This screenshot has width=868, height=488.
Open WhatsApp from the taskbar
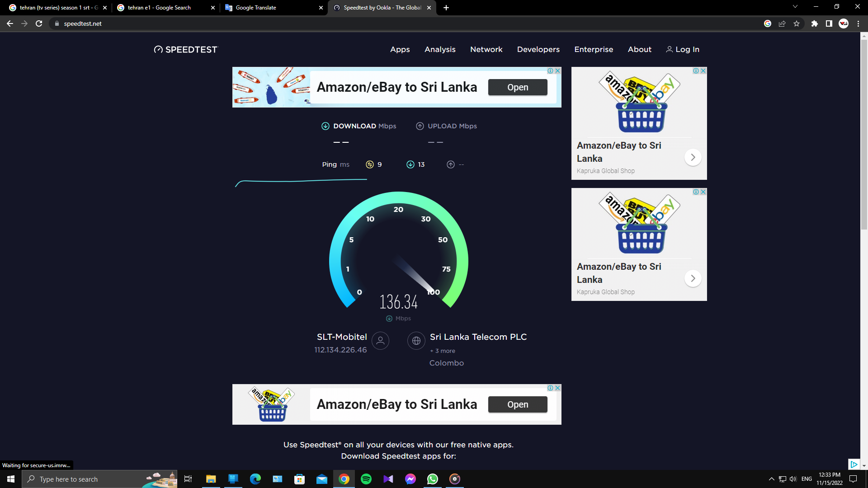[x=433, y=479]
